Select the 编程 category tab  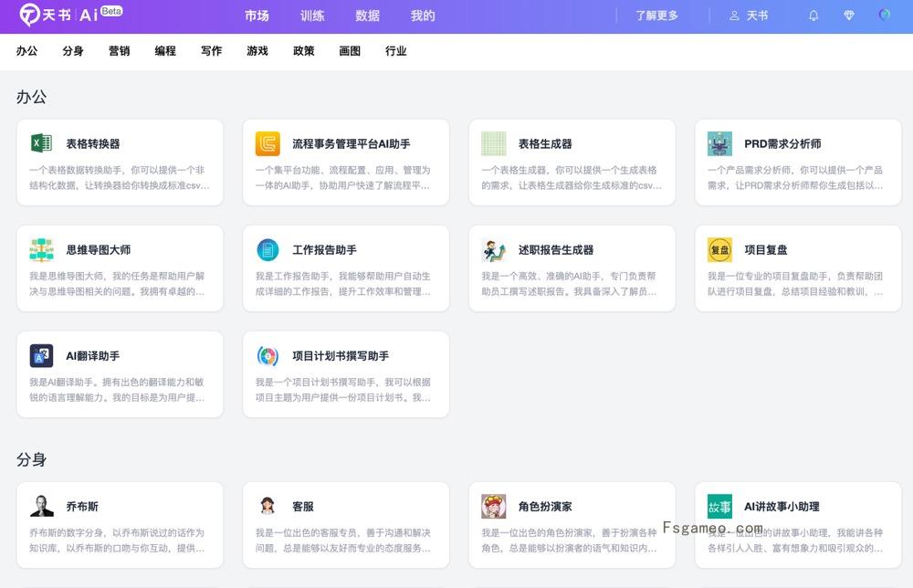pos(165,50)
